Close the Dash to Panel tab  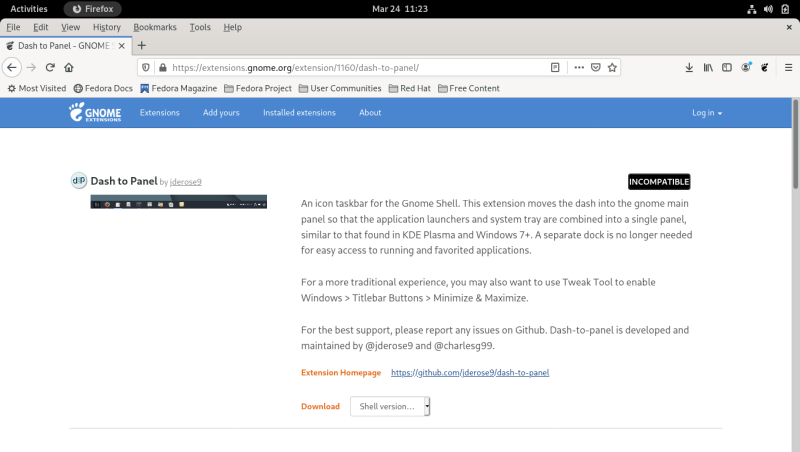[x=121, y=46]
